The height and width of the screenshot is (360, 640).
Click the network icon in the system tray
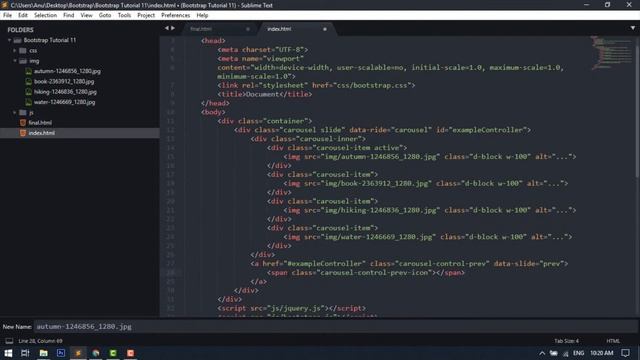566,353
